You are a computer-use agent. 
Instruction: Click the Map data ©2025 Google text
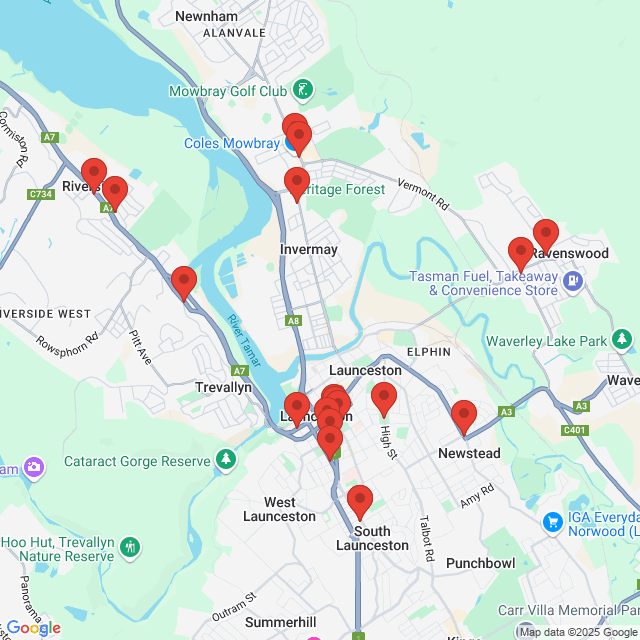point(578,632)
